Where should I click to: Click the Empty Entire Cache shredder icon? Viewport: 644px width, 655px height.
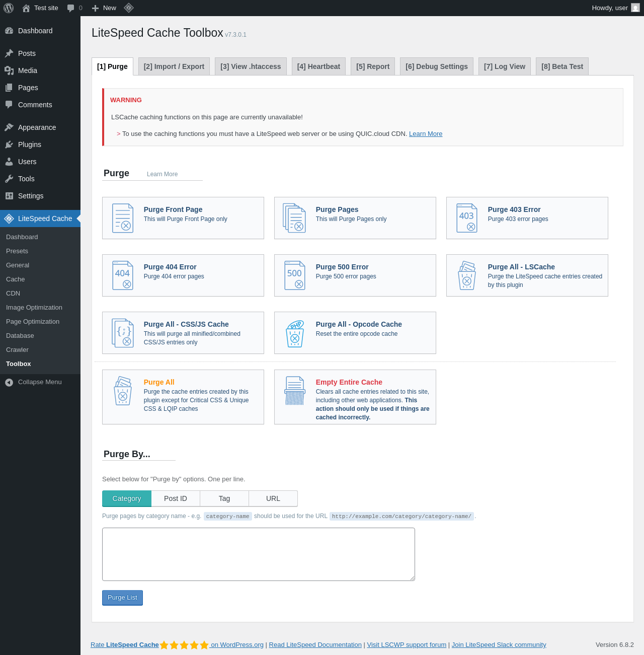click(x=295, y=391)
